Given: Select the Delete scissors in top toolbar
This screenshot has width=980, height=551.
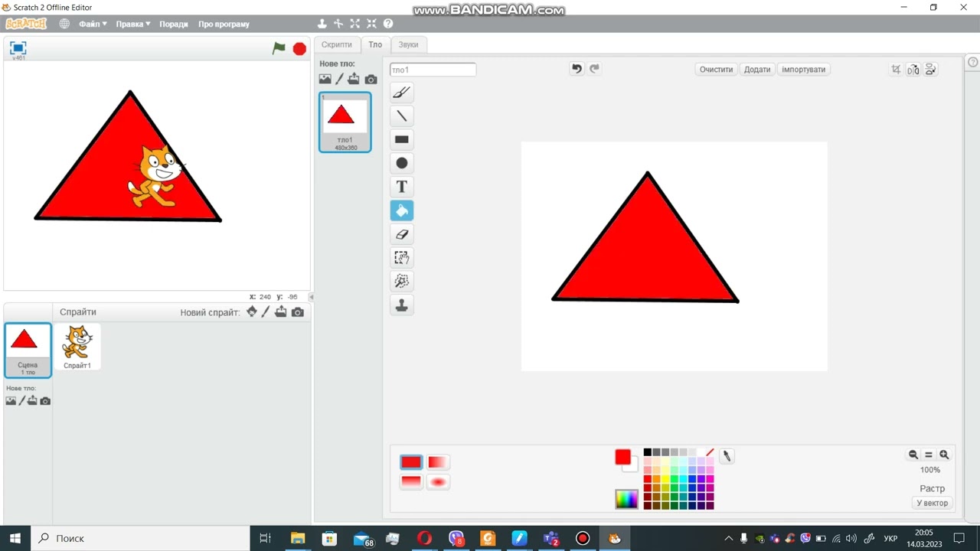Looking at the screenshot, I should point(338,24).
